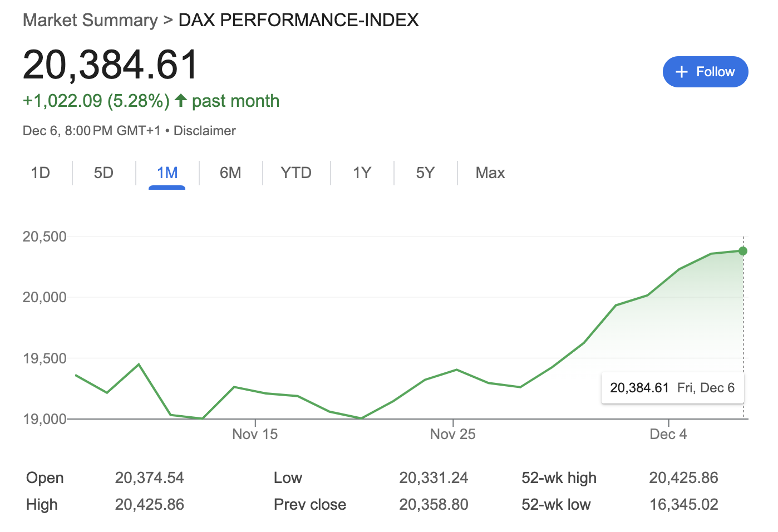
Task: Select the 1Y time range tab
Action: [362, 173]
